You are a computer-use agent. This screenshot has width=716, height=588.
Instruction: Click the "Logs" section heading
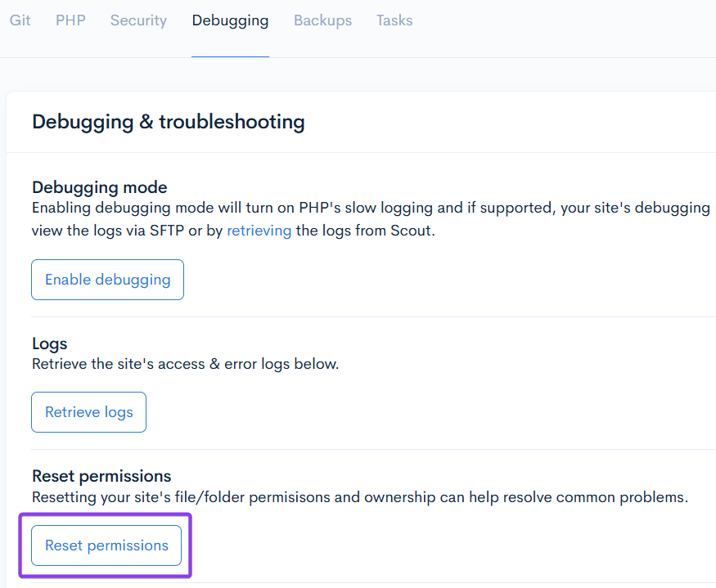click(49, 343)
